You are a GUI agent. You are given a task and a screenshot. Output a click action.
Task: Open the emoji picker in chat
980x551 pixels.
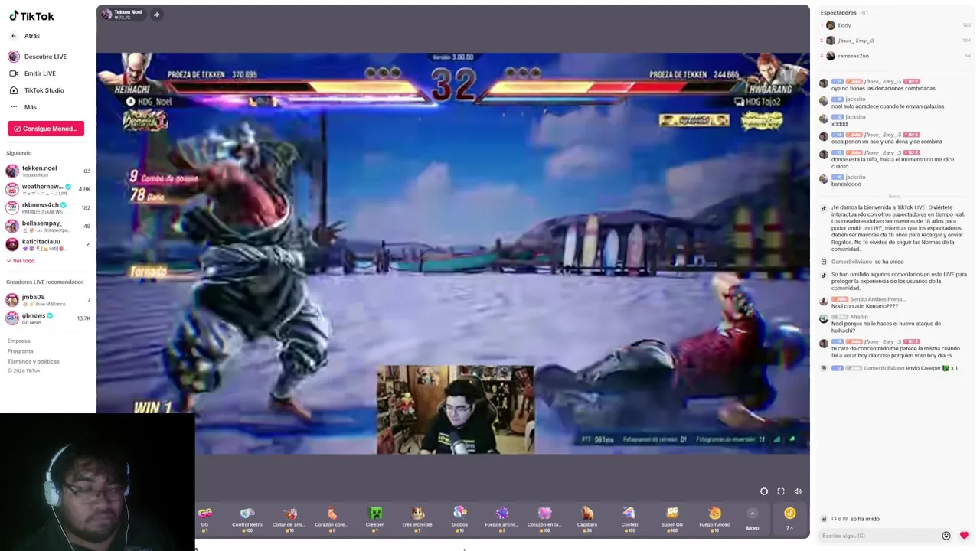[946, 536]
